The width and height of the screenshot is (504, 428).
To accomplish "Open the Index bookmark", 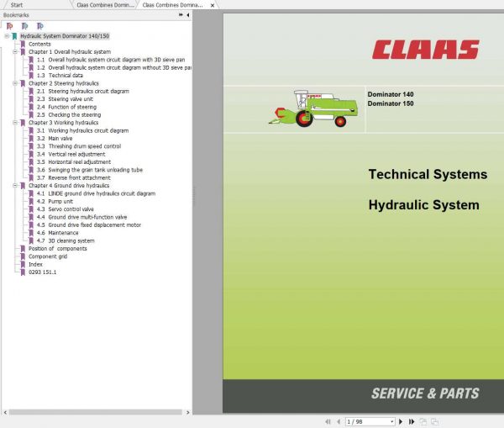I will (x=35, y=264).
